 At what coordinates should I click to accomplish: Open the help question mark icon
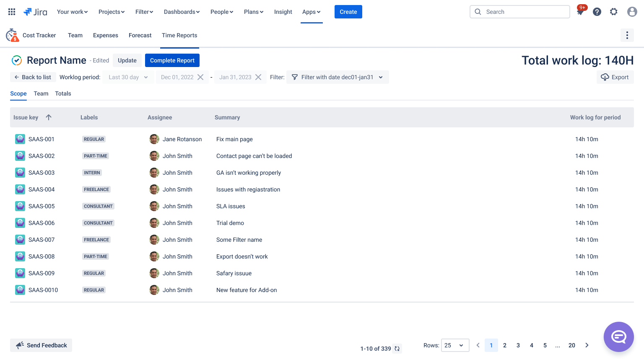(597, 12)
